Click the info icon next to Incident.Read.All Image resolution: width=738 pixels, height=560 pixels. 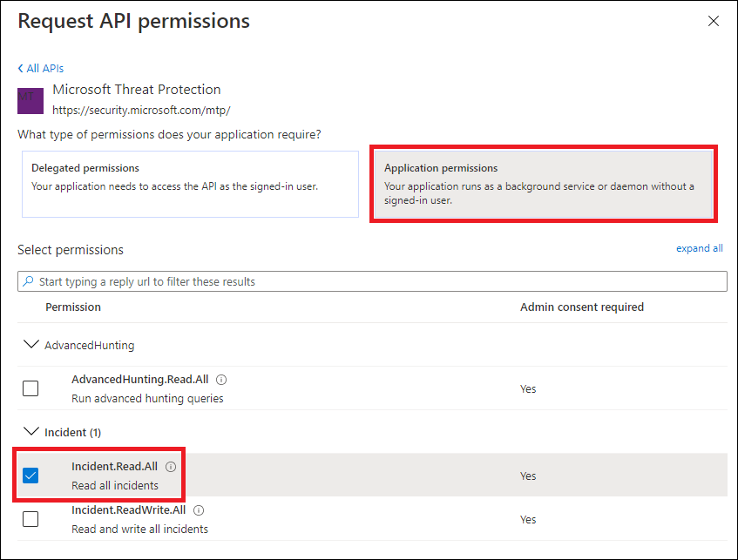pyautogui.click(x=171, y=467)
